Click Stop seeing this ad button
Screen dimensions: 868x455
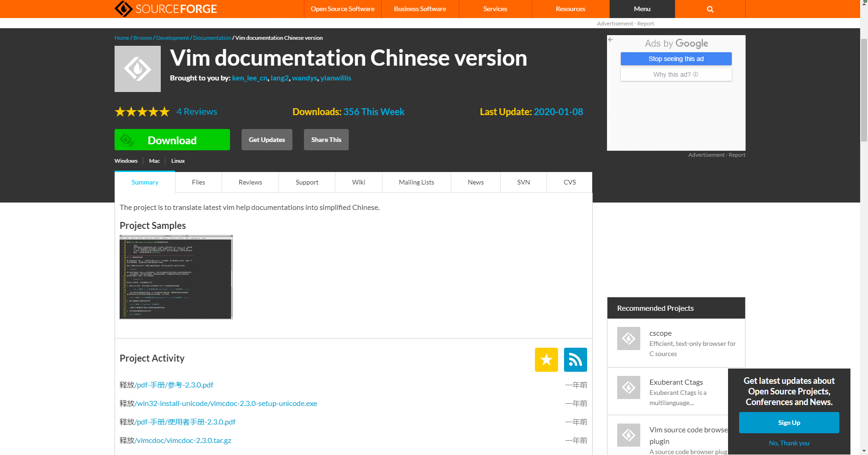[x=676, y=59]
